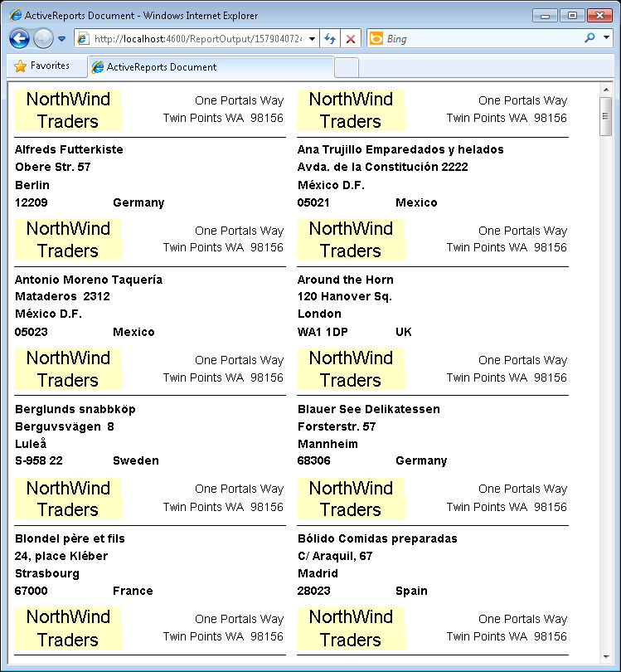
Task: Click the city Madrid
Action: point(318,573)
